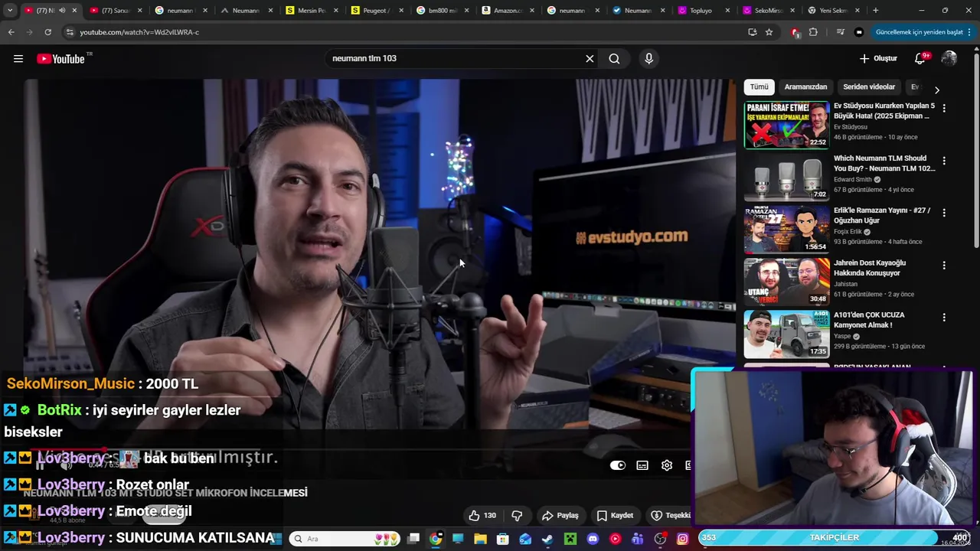The height and width of the screenshot is (551, 980).
Task: Open a new tab with plus button
Action: 876,11
